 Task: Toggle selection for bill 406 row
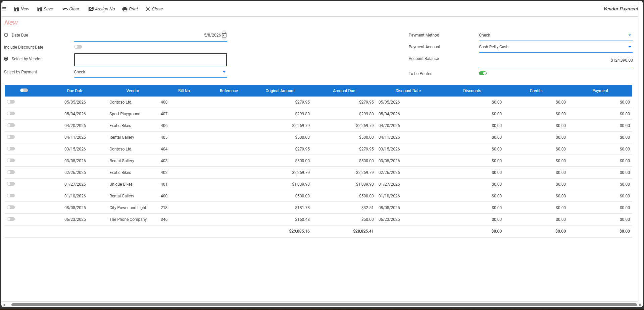(11, 125)
